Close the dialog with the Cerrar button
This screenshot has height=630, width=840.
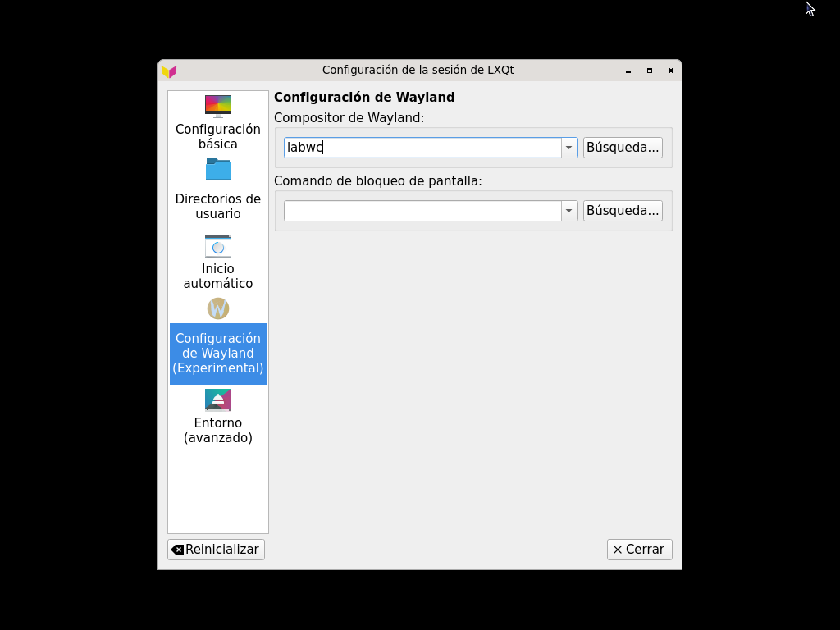click(639, 550)
